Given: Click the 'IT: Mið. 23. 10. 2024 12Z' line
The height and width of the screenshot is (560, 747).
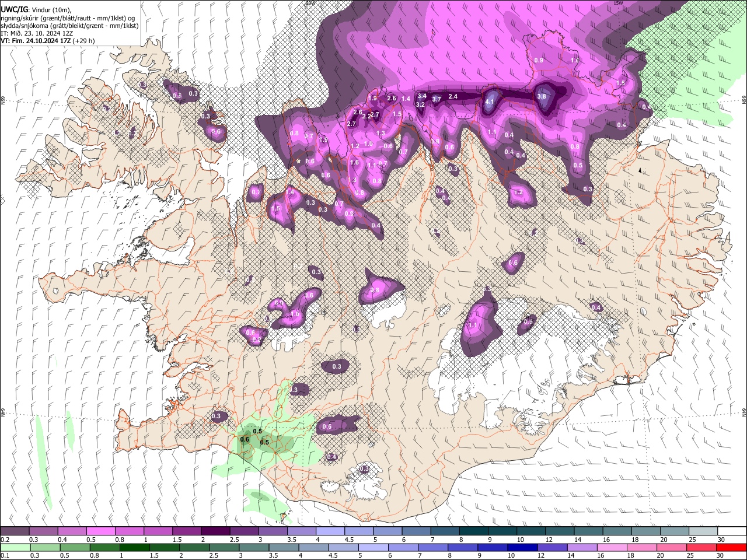Looking at the screenshot, I should pyautogui.click(x=37, y=33).
